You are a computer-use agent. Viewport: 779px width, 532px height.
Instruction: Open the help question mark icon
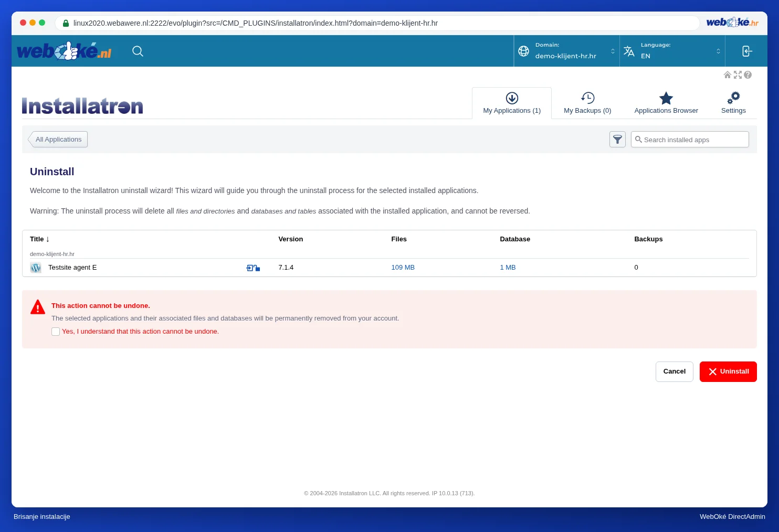click(x=748, y=75)
